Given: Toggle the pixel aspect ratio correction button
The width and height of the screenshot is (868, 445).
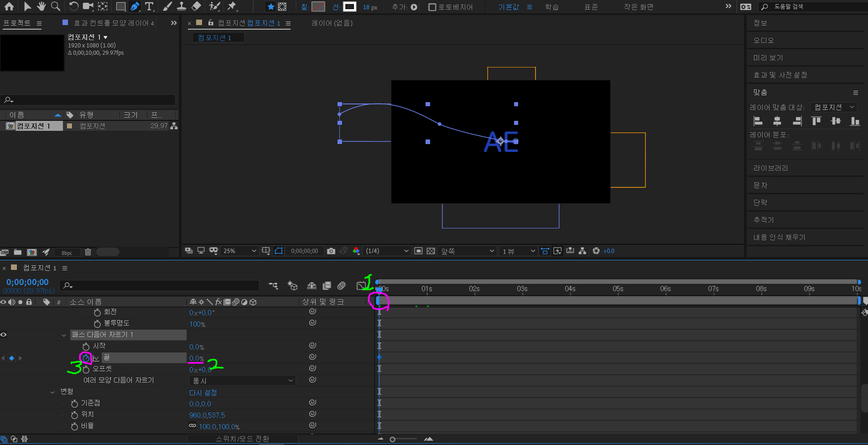Looking at the screenshot, I should coord(545,251).
